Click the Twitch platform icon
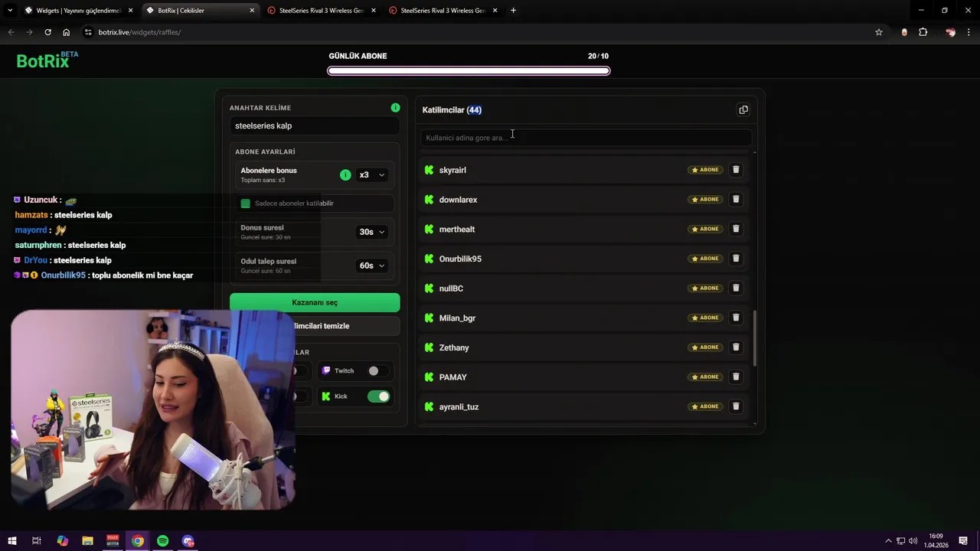980x551 pixels. pos(326,370)
